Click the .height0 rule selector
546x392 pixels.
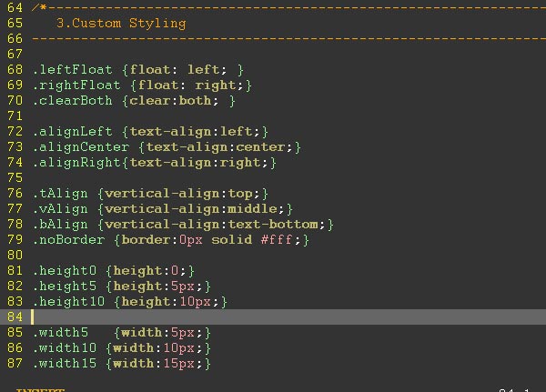tap(65, 271)
